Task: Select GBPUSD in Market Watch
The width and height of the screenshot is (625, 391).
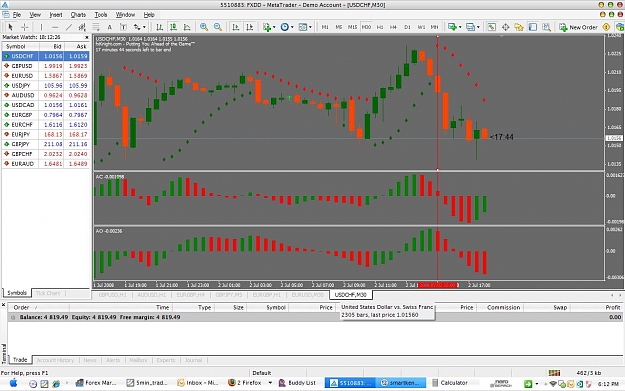Action: click(45, 66)
